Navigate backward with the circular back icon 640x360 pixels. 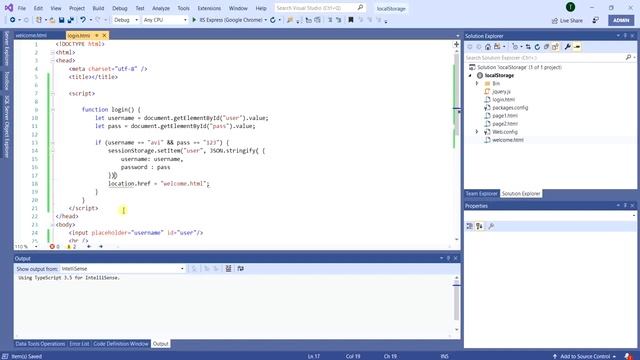pyautogui.click(x=13, y=20)
